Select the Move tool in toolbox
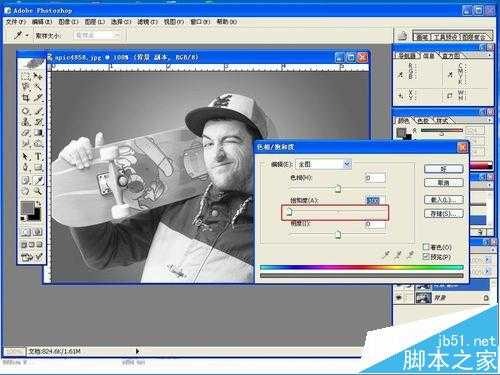The width and height of the screenshot is (500, 375). tap(38, 77)
